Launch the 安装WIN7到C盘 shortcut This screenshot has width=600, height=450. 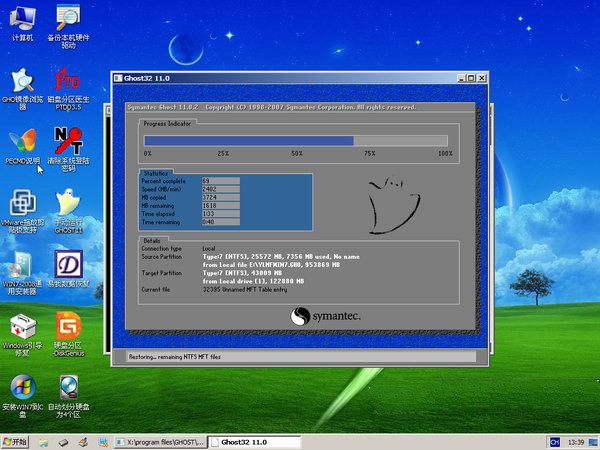[22, 389]
